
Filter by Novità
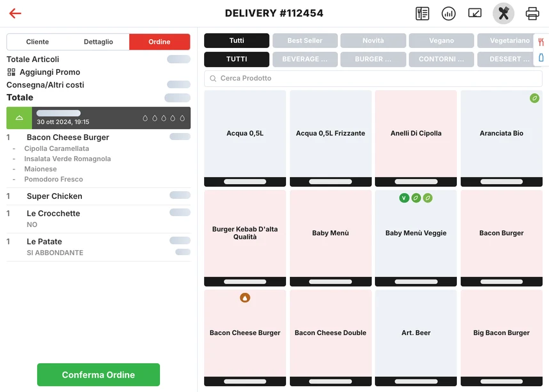click(373, 40)
